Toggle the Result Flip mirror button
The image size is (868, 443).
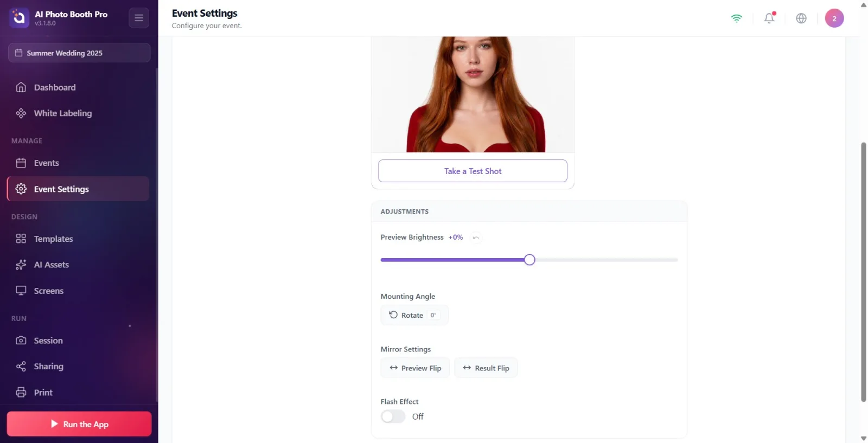pos(486,368)
